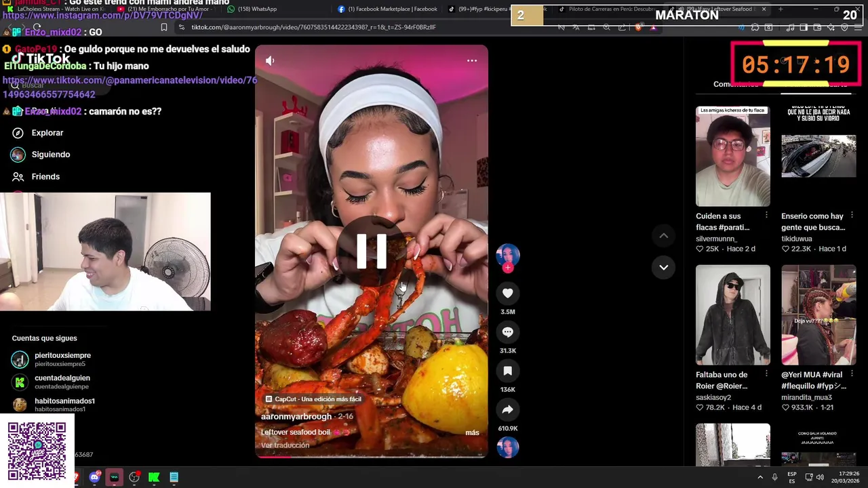The image size is (868, 488).
Task: Open the three-dot options on the video
Action: (472, 61)
